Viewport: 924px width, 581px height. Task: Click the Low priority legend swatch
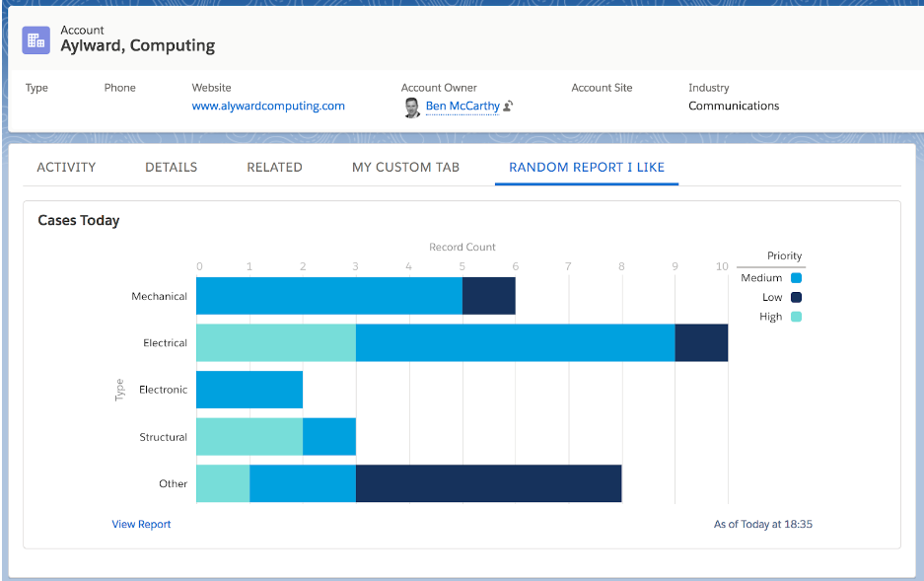[796, 298]
